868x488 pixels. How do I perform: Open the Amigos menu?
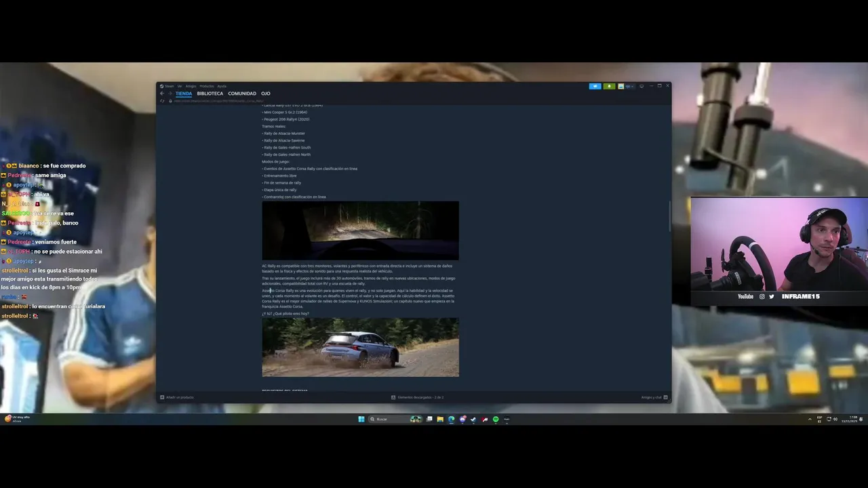[191, 86]
